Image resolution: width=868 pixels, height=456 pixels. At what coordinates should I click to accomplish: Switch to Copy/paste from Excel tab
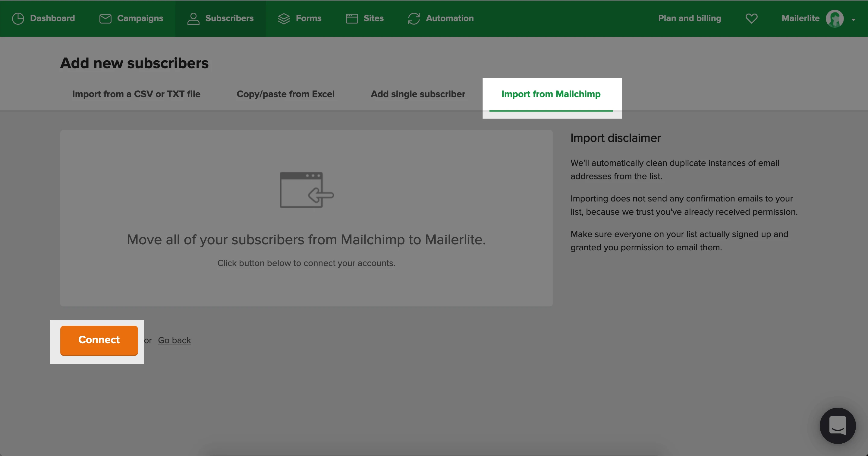285,94
